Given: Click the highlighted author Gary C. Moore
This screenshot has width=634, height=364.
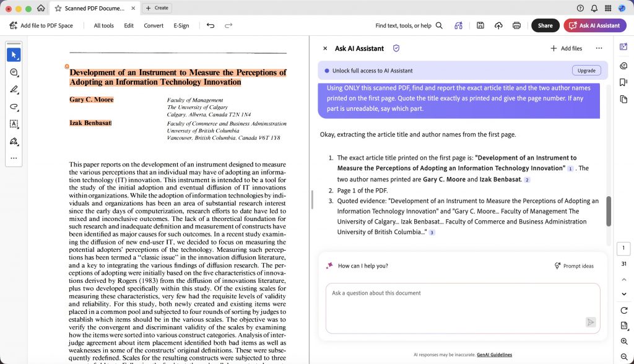Looking at the screenshot, I should pos(92,100).
